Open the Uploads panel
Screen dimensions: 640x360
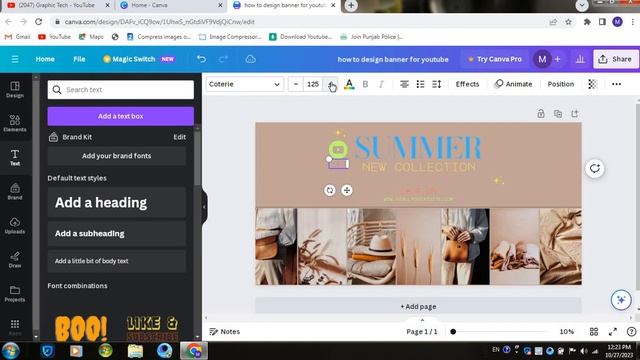pos(15,225)
